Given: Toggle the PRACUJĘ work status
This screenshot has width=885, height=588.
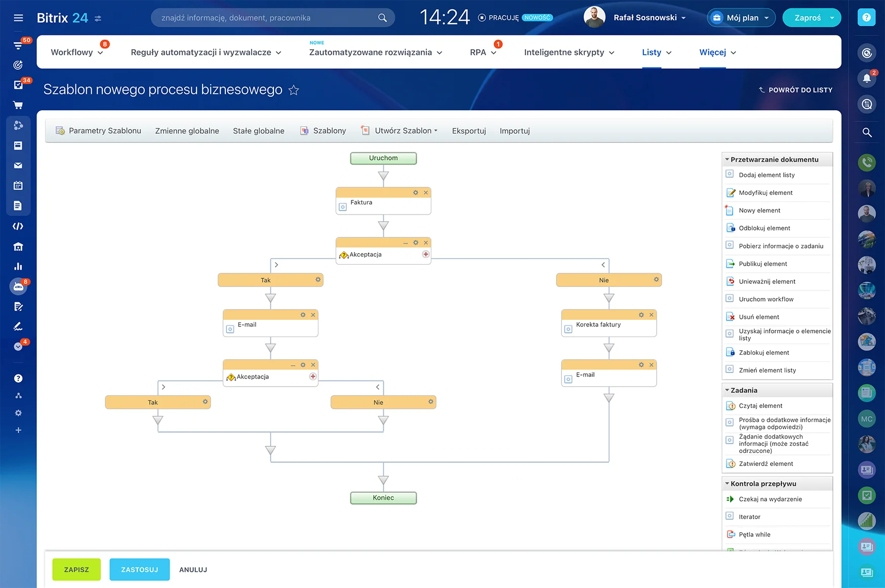Looking at the screenshot, I should coord(499,18).
